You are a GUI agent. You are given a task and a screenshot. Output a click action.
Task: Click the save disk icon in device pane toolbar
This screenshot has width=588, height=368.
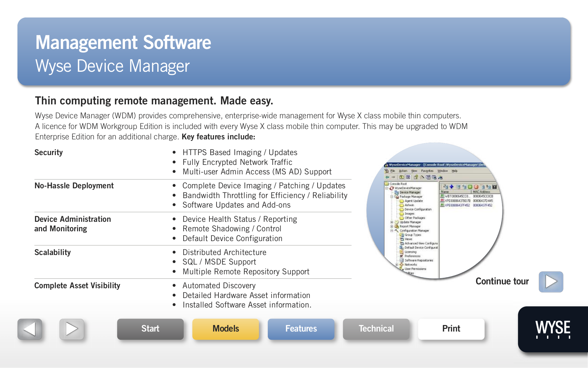[494, 187]
